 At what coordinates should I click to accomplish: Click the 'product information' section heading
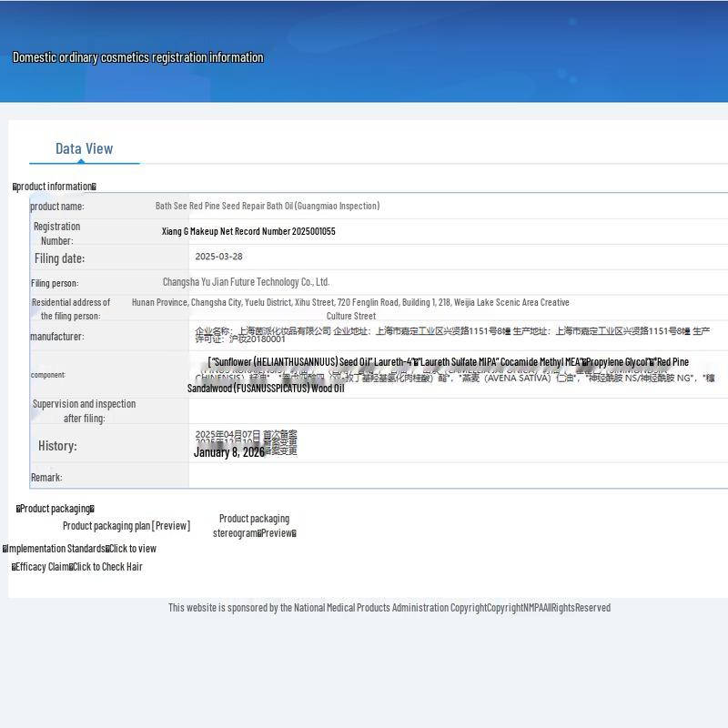pos(55,187)
